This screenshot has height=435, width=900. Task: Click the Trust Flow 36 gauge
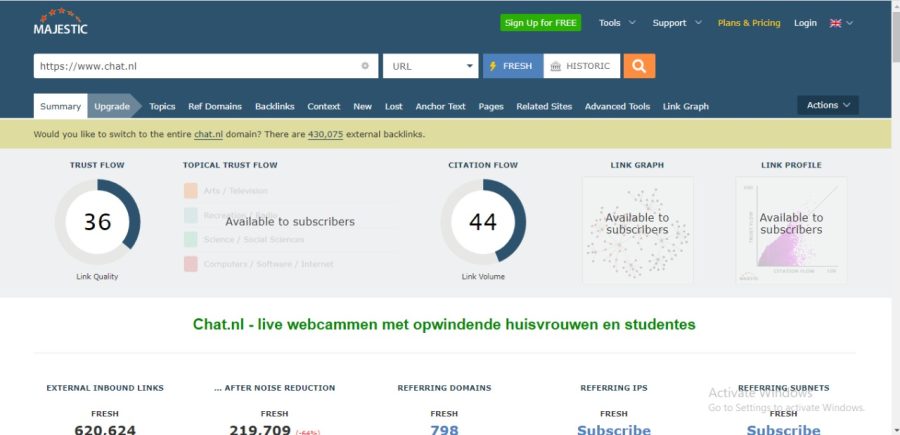[97, 222]
